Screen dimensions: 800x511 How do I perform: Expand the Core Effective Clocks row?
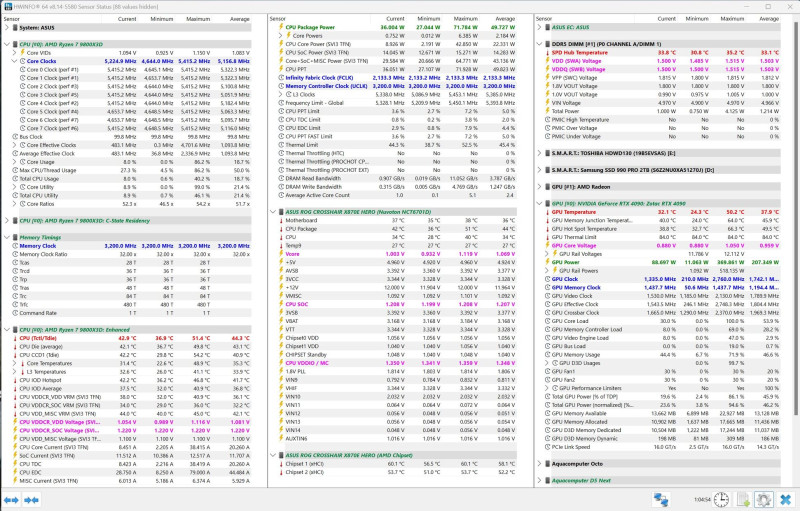pos(14,145)
